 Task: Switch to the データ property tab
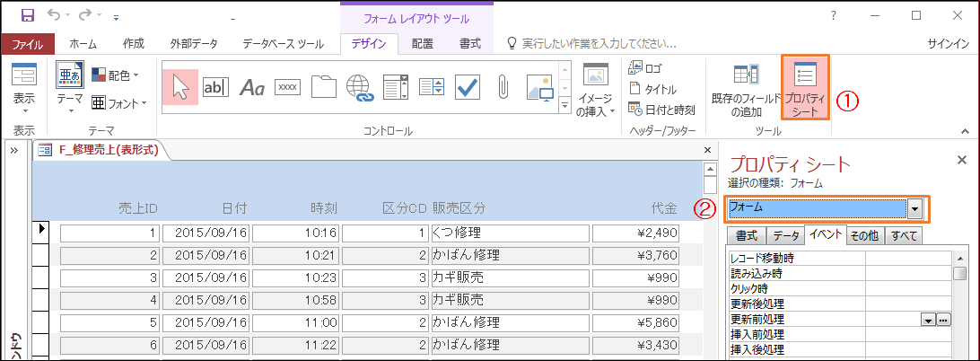click(785, 235)
